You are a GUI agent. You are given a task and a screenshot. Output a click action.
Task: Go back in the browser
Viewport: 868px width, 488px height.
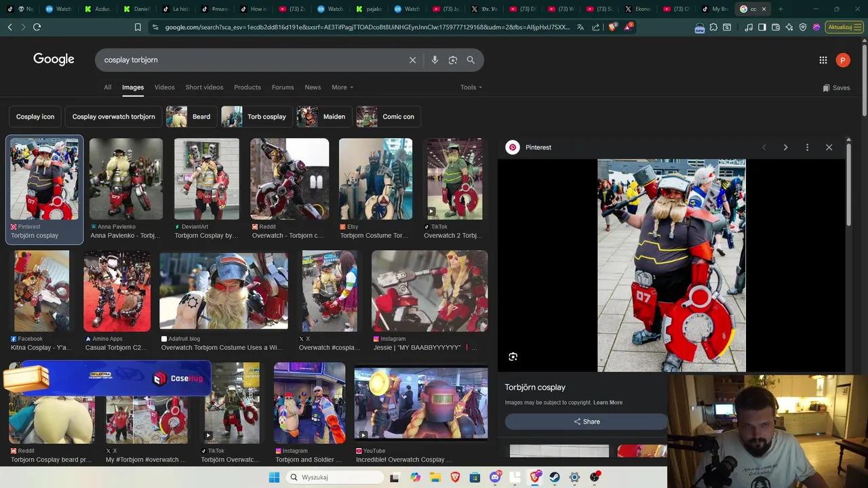(x=9, y=27)
